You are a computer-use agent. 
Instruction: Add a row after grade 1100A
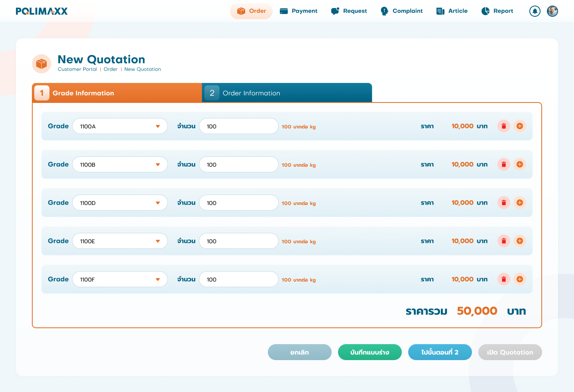click(519, 126)
